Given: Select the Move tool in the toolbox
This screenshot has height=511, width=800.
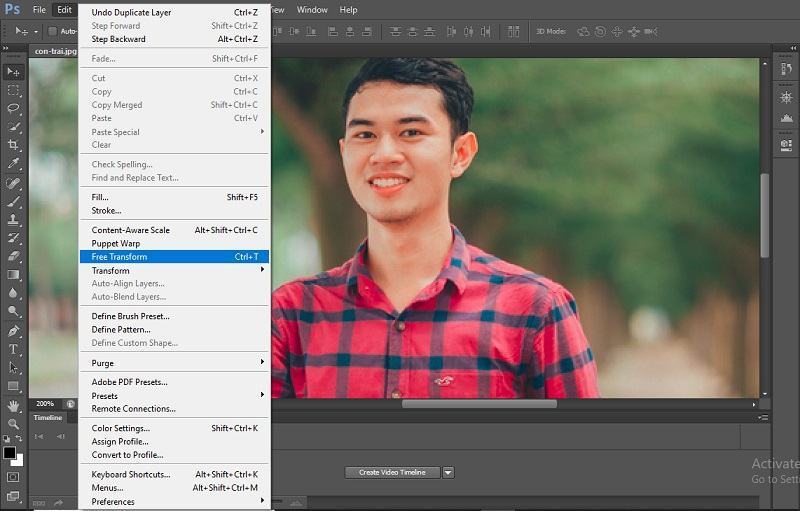Looking at the screenshot, I should tap(13, 72).
